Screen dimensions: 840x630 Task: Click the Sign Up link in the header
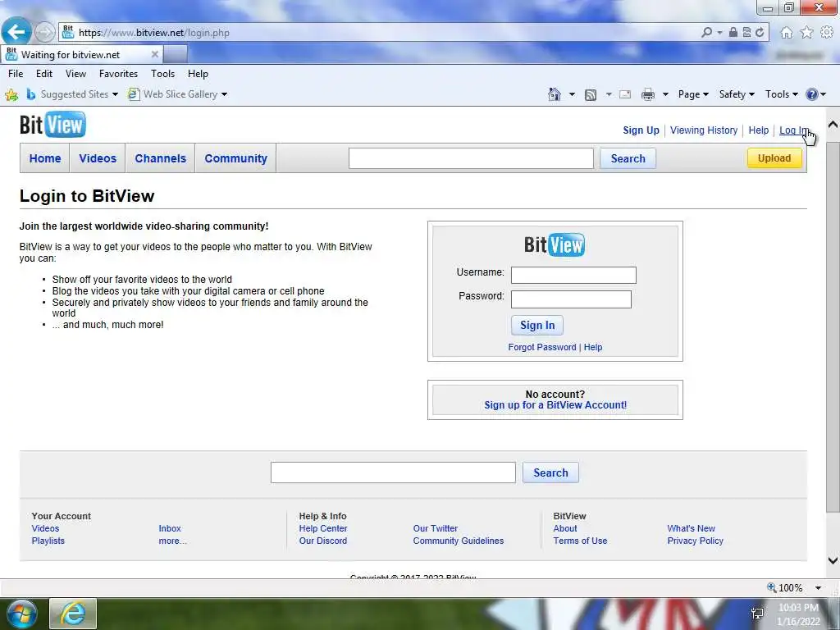(641, 130)
